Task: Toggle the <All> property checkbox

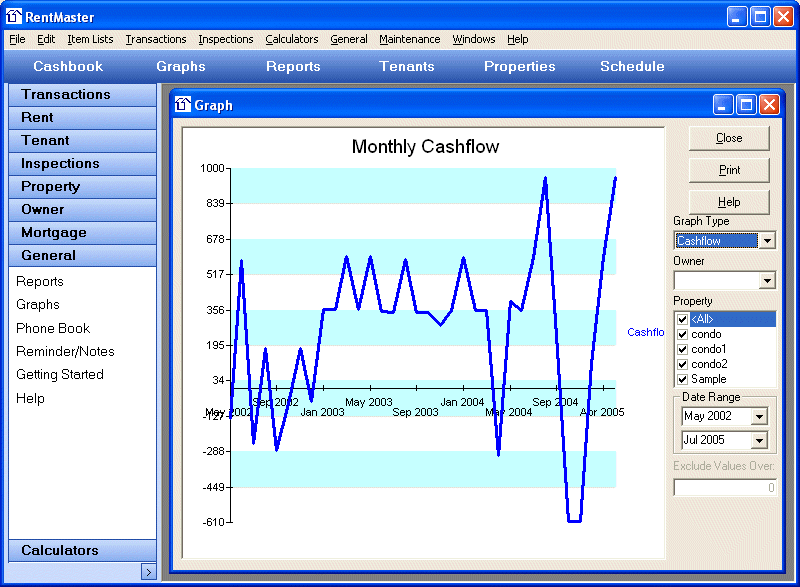Action: click(x=682, y=319)
